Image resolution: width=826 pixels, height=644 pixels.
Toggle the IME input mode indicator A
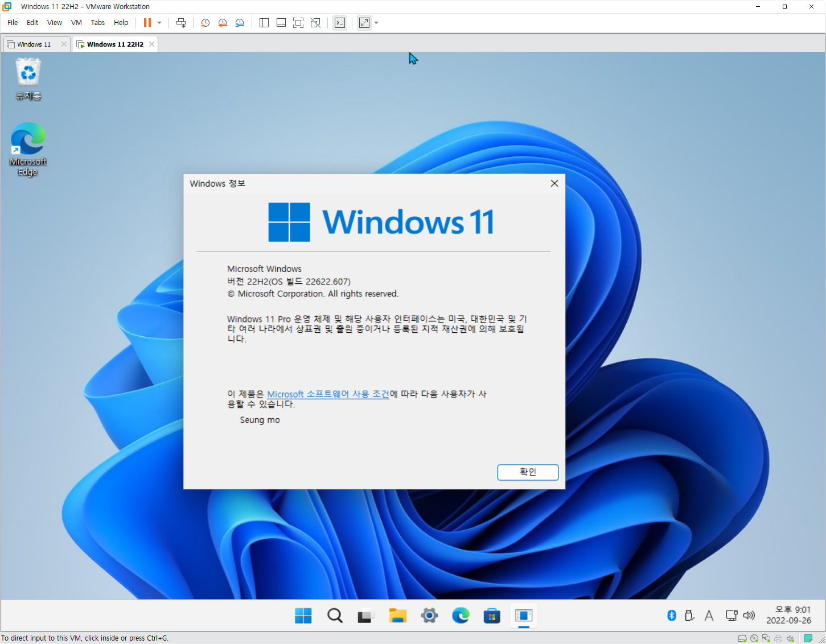click(709, 616)
